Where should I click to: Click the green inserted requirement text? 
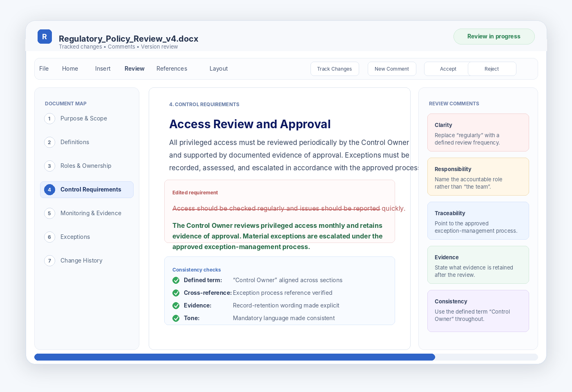click(x=277, y=236)
